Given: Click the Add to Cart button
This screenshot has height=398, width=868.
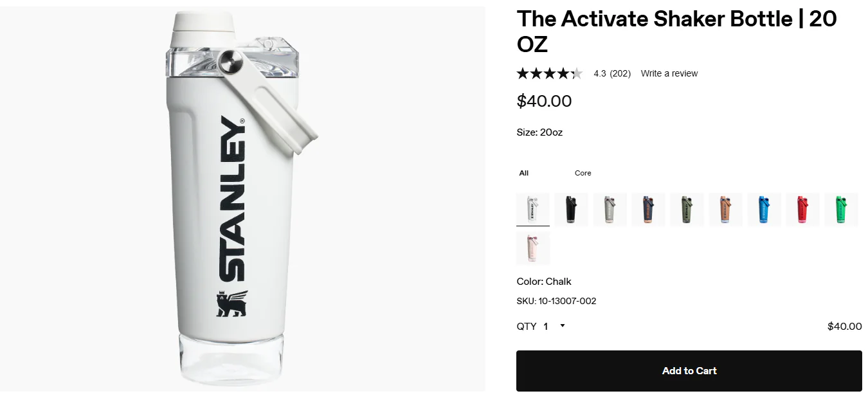Looking at the screenshot, I should point(689,371).
